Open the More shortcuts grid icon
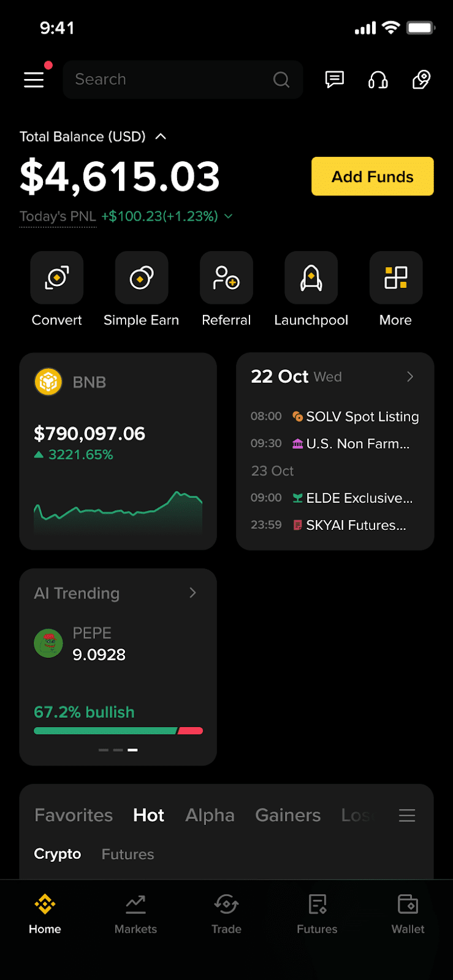The height and width of the screenshot is (980, 453). pos(396,277)
